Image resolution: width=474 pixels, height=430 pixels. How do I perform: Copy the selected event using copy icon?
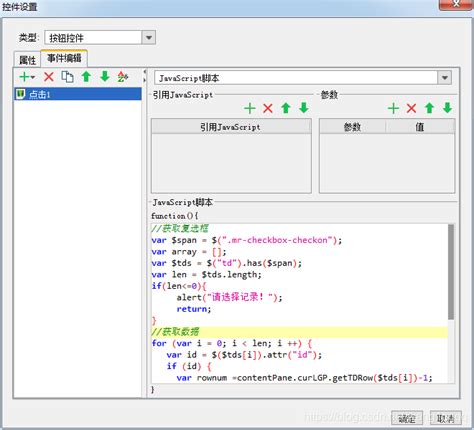[x=67, y=77]
